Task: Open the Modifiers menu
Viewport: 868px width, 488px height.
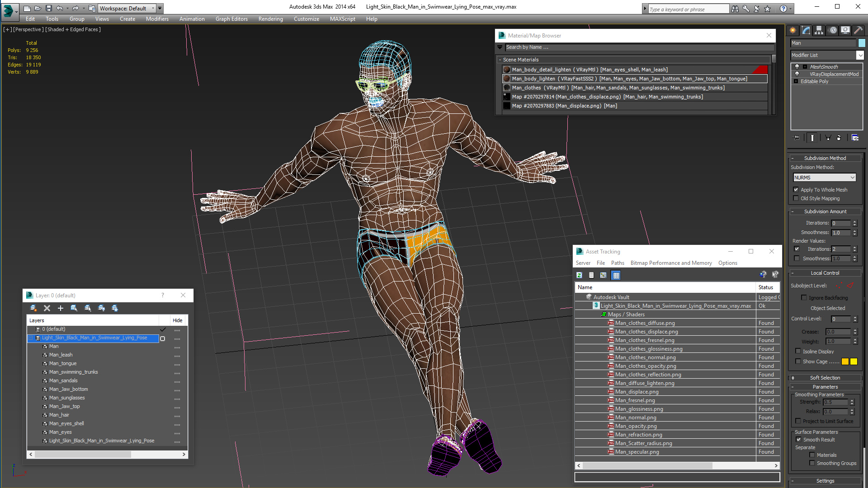Action: pyautogui.click(x=157, y=19)
